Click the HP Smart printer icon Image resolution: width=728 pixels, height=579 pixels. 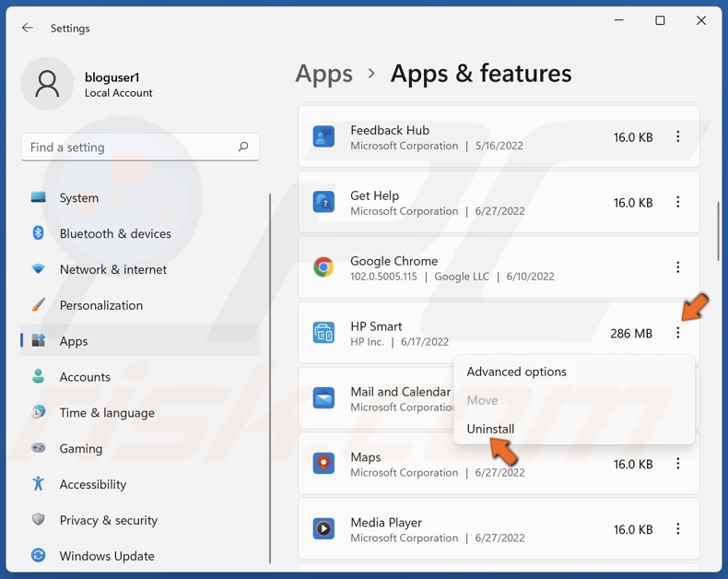pos(323,333)
